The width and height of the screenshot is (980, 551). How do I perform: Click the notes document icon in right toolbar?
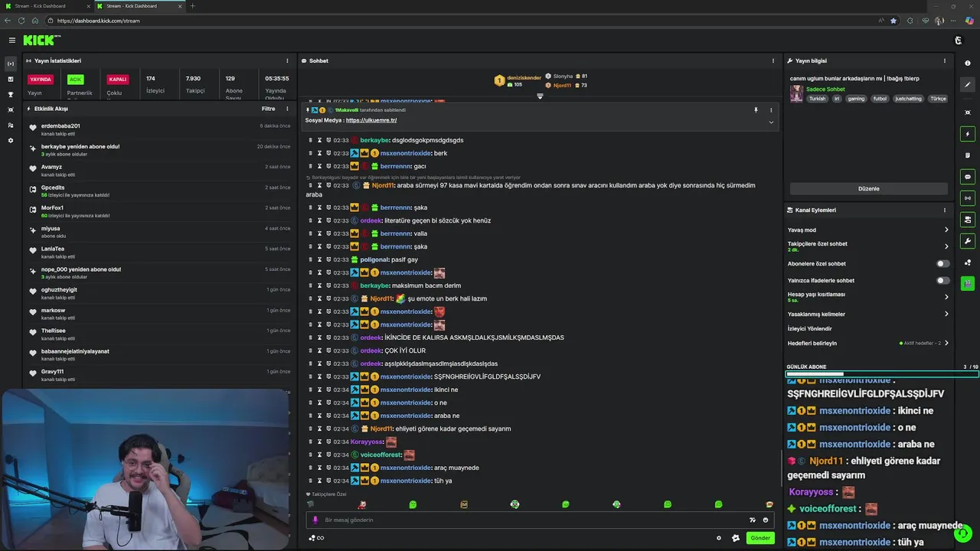(x=968, y=155)
